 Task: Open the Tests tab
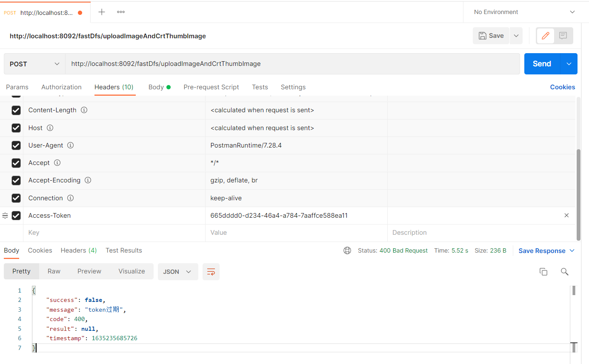tap(260, 87)
